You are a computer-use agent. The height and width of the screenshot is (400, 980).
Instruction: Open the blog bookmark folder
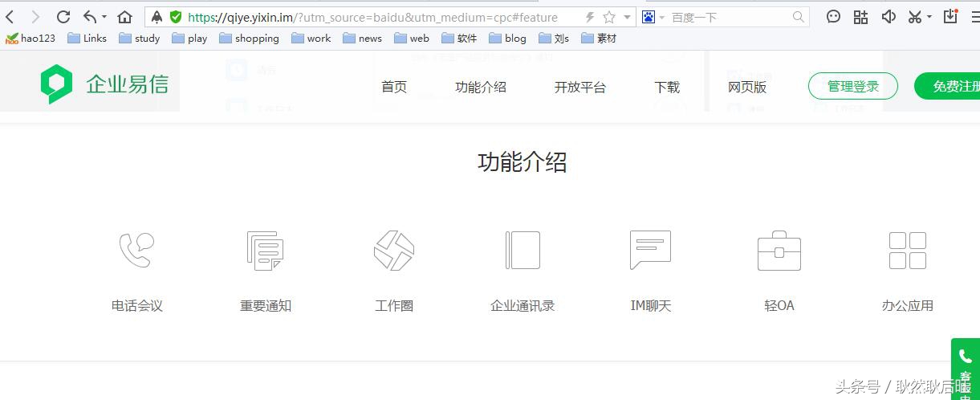[507, 38]
